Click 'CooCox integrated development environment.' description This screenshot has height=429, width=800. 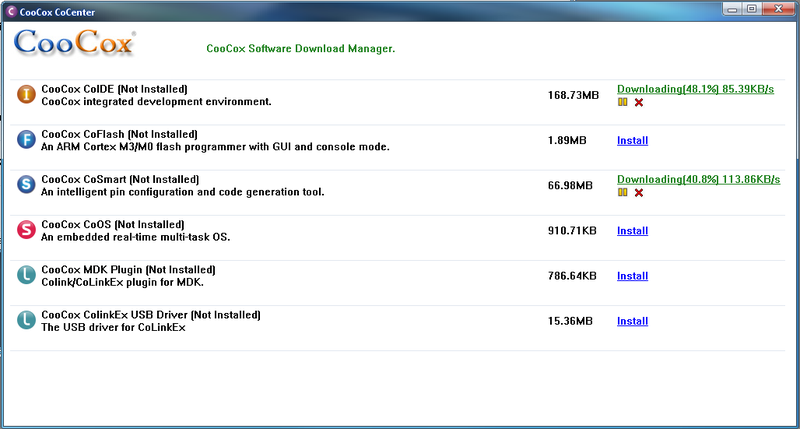[x=156, y=102]
